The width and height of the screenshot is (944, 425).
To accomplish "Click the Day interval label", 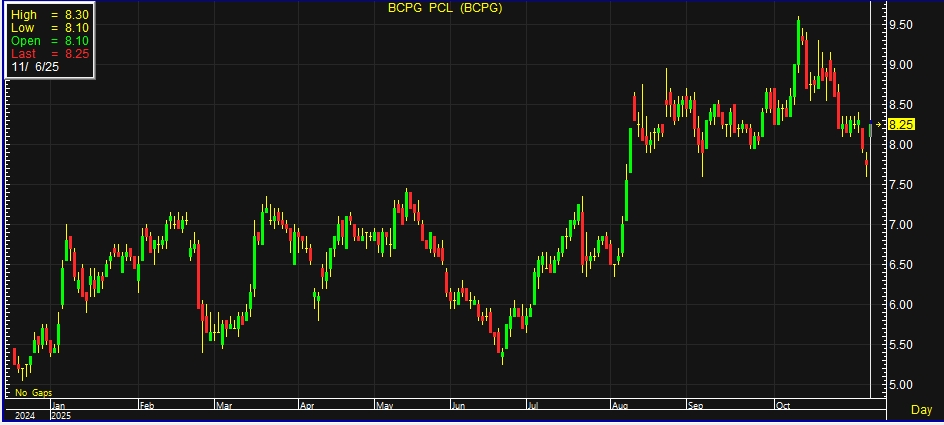I will (922, 410).
